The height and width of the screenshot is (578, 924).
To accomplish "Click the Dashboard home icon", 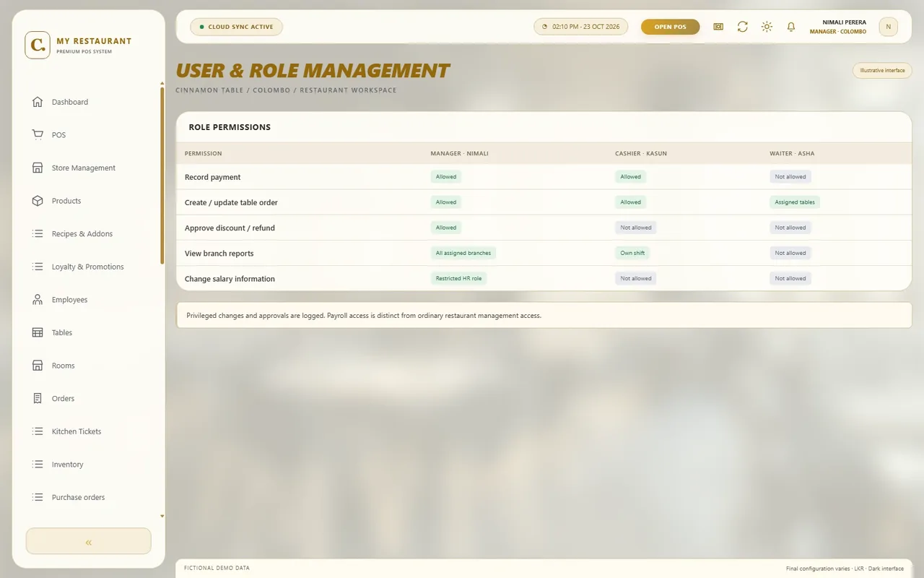I will pyautogui.click(x=38, y=102).
